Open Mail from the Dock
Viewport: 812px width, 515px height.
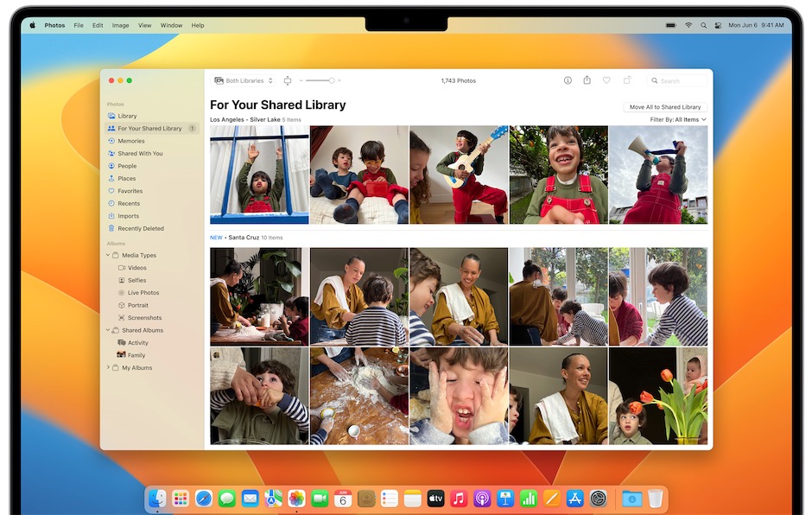pyautogui.click(x=251, y=499)
